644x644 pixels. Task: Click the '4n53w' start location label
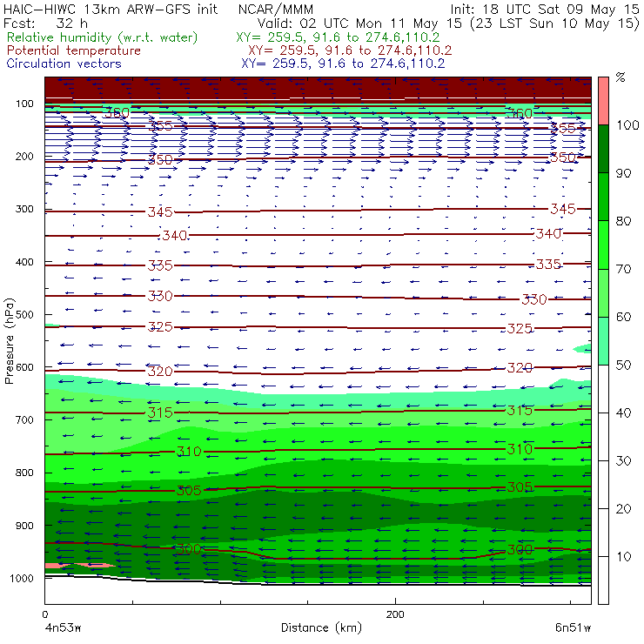pyautogui.click(x=63, y=628)
